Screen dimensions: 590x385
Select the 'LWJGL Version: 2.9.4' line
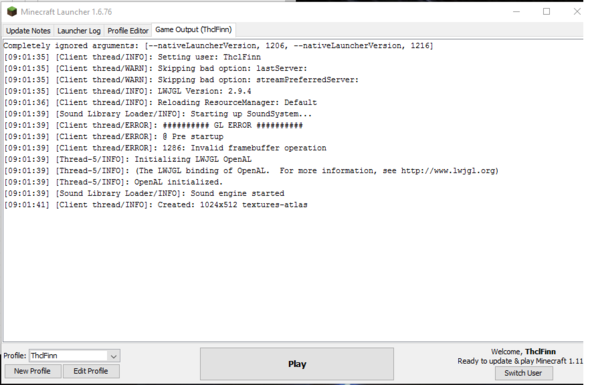pyautogui.click(x=127, y=91)
